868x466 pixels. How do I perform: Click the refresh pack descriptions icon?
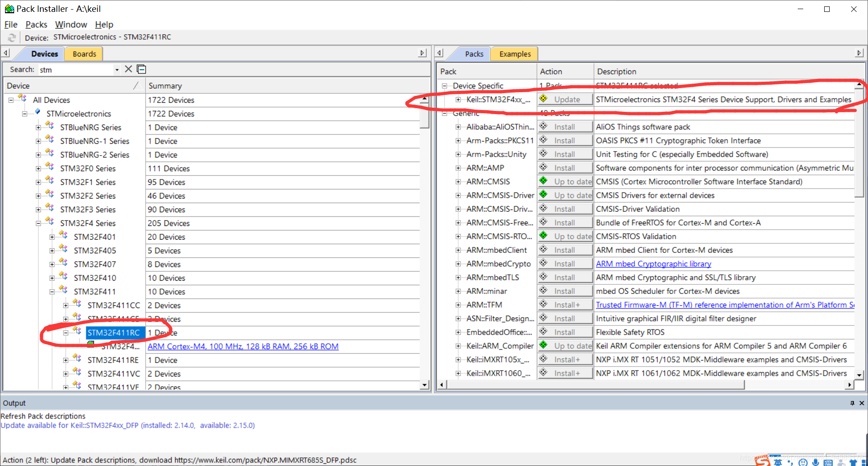(12, 37)
